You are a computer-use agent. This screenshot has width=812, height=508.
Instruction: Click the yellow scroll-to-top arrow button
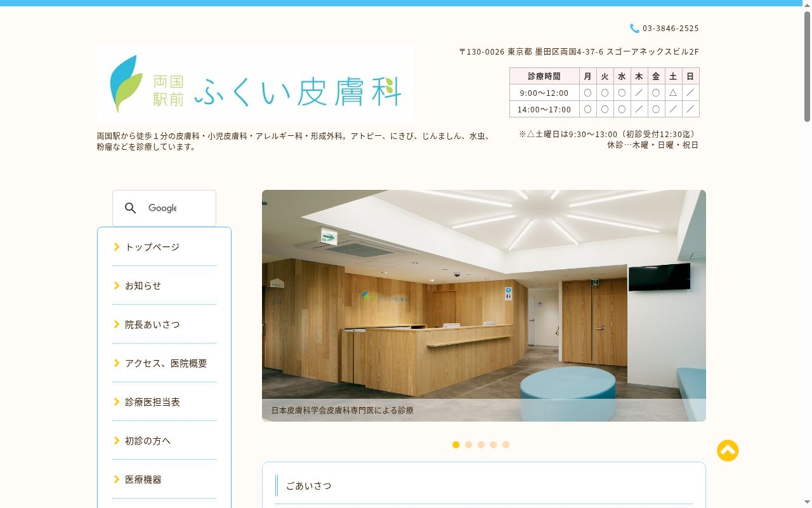point(728,451)
